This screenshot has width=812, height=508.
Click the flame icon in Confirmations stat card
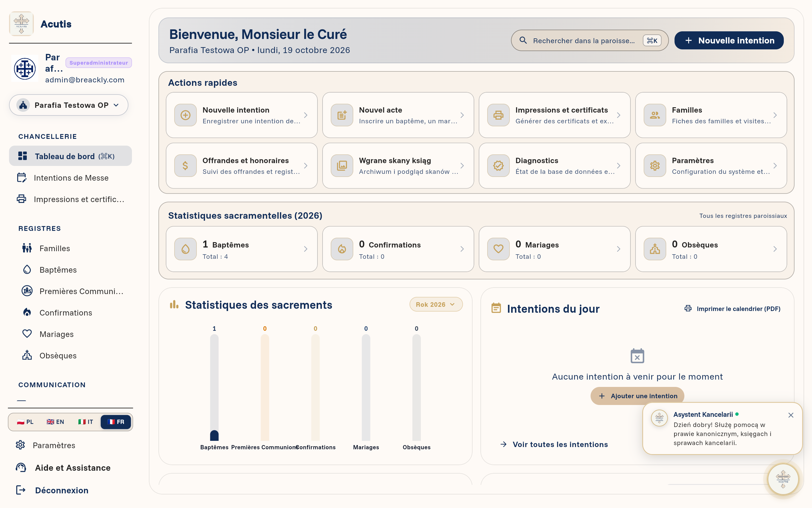(342, 249)
